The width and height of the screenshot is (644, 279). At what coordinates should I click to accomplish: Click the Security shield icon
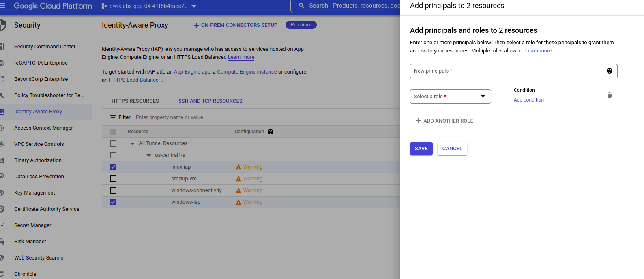click(x=3, y=25)
